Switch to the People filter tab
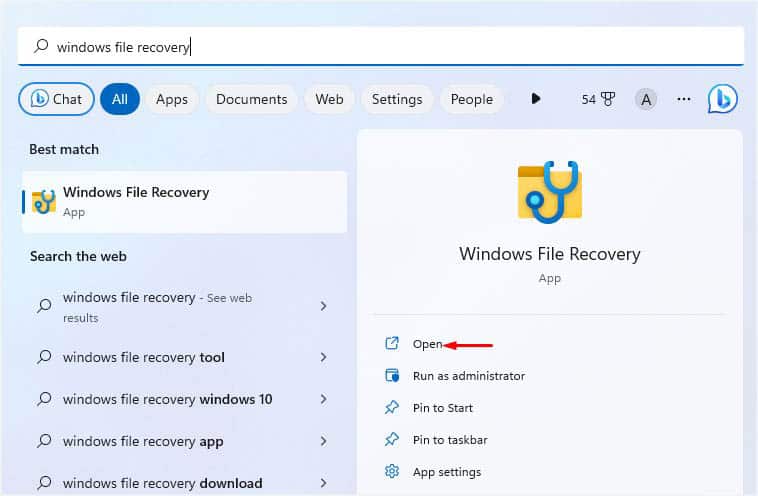758x496 pixels. [472, 99]
